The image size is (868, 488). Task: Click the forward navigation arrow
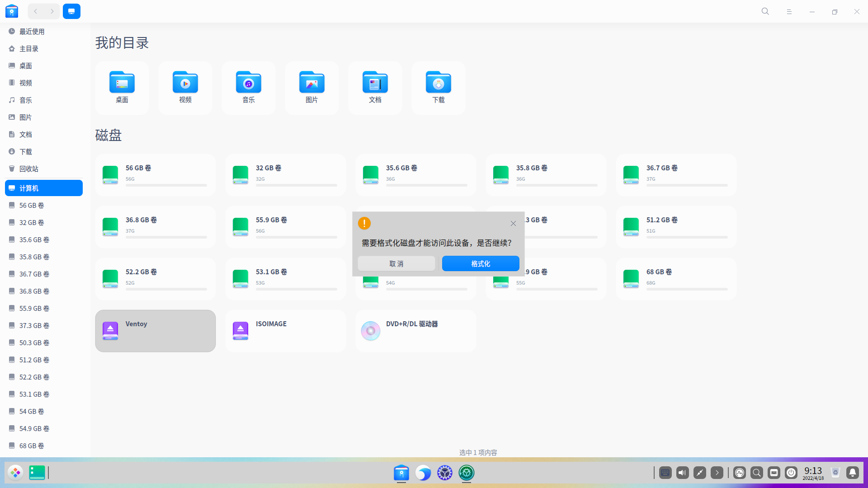tap(52, 11)
